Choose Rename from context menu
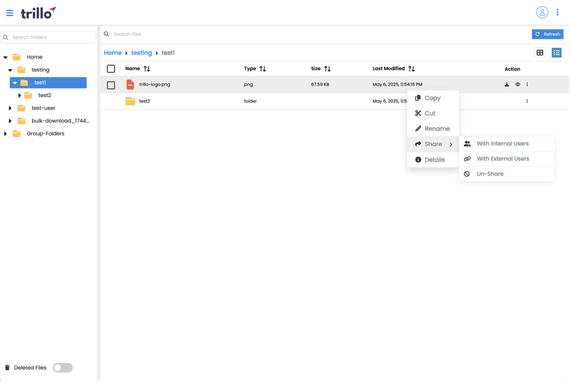 433,129
